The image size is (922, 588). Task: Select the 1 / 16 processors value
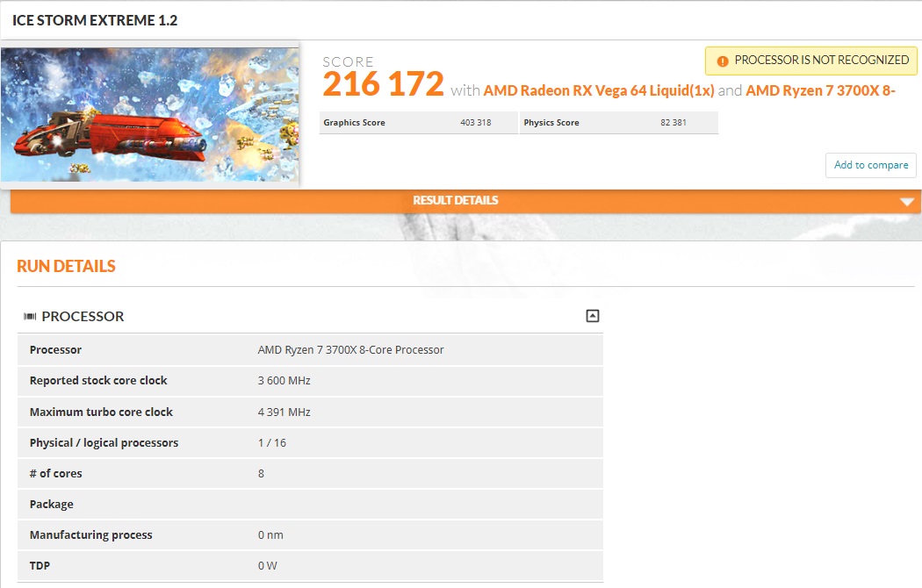(x=271, y=442)
